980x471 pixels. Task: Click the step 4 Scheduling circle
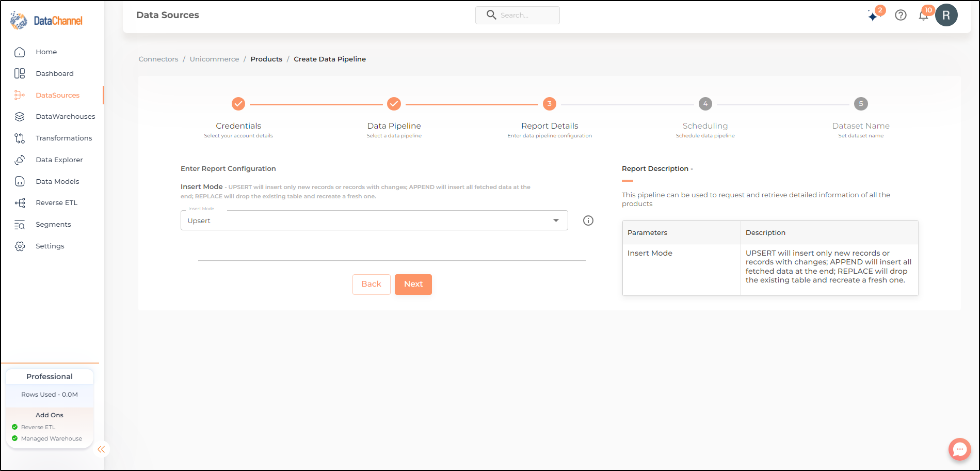pyautogui.click(x=705, y=104)
